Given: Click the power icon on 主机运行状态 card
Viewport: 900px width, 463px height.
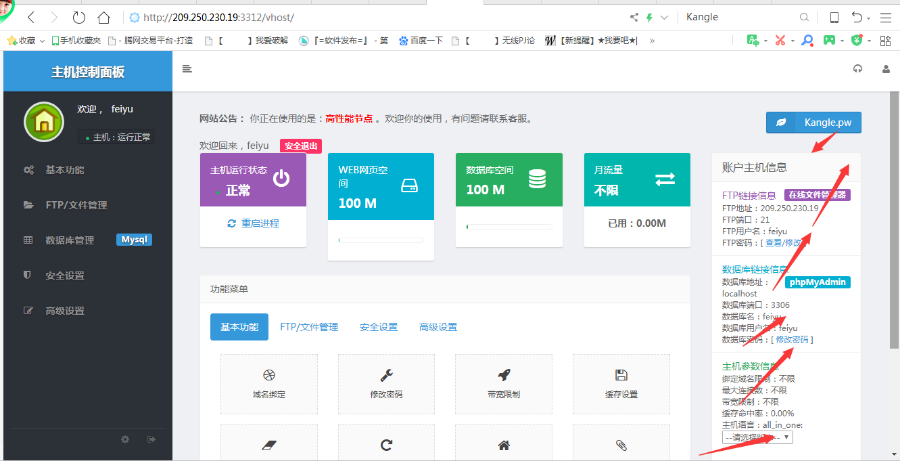Looking at the screenshot, I should pyautogui.click(x=281, y=178).
